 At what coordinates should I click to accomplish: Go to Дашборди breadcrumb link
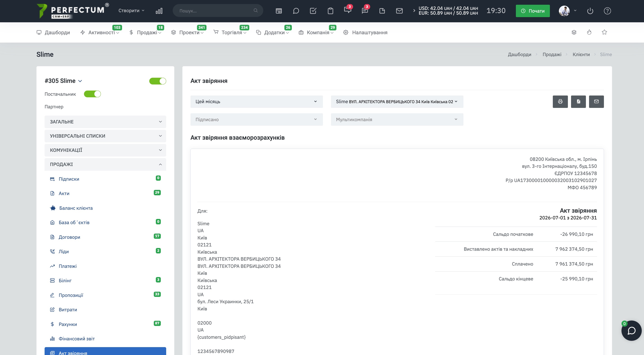(x=519, y=54)
